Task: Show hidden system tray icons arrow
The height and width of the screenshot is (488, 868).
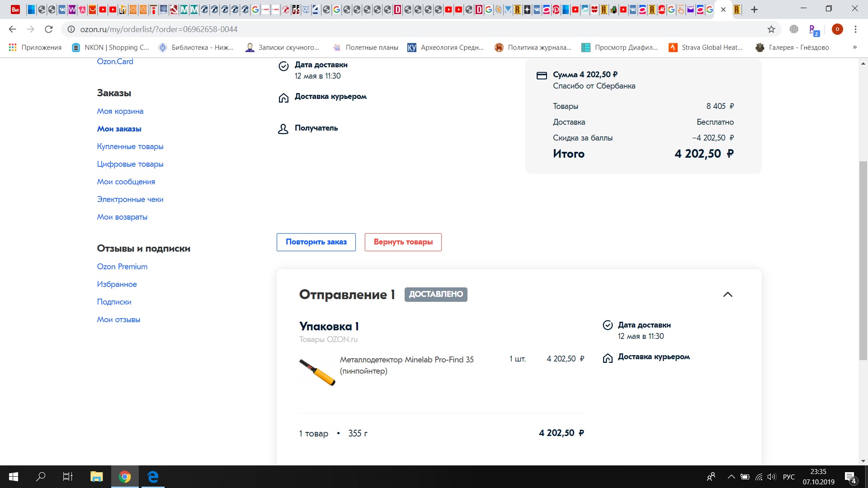Action: pos(731,477)
